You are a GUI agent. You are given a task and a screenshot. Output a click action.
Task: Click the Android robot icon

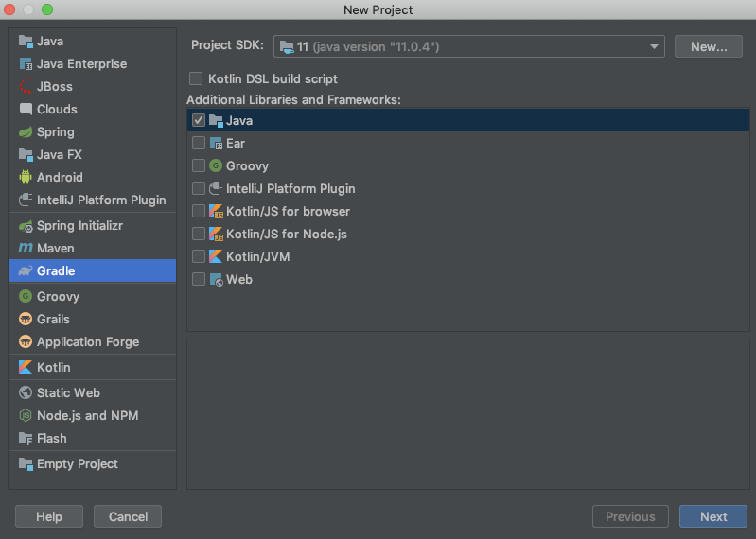tap(26, 177)
